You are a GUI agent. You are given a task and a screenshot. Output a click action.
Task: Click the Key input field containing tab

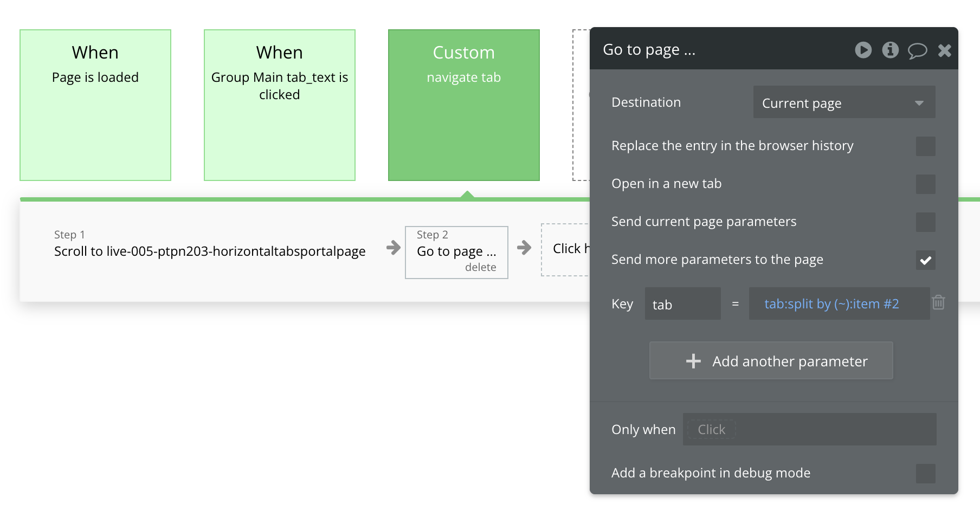click(682, 304)
